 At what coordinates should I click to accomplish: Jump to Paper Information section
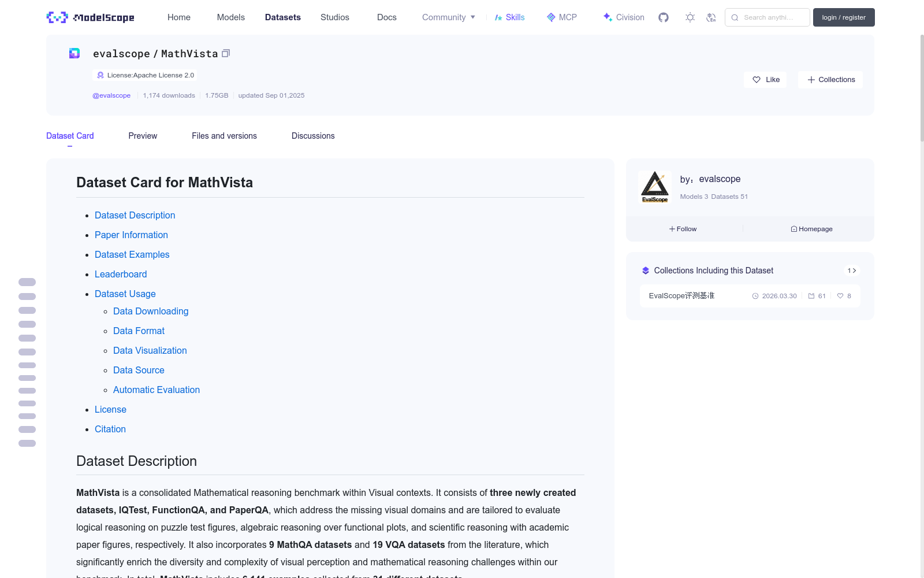pyautogui.click(x=131, y=235)
